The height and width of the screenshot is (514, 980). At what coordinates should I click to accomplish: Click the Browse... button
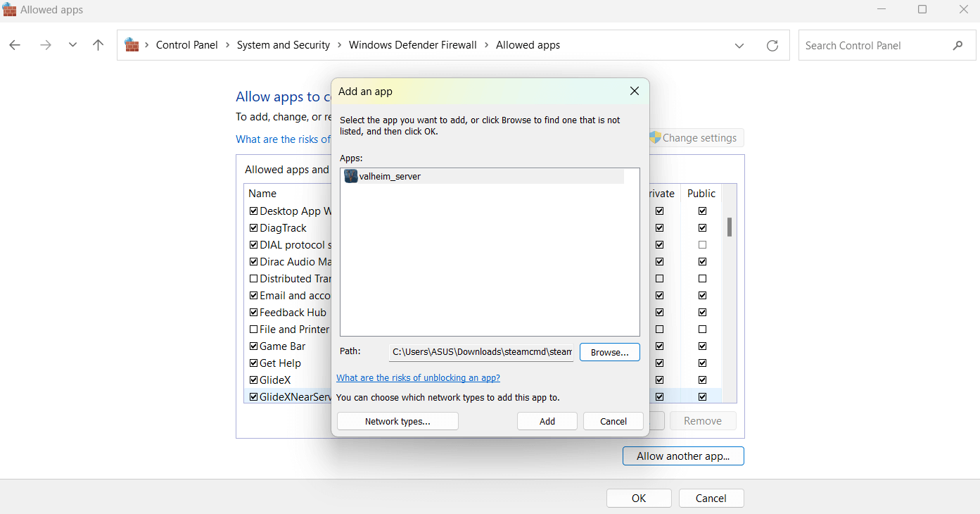pos(609,352)
